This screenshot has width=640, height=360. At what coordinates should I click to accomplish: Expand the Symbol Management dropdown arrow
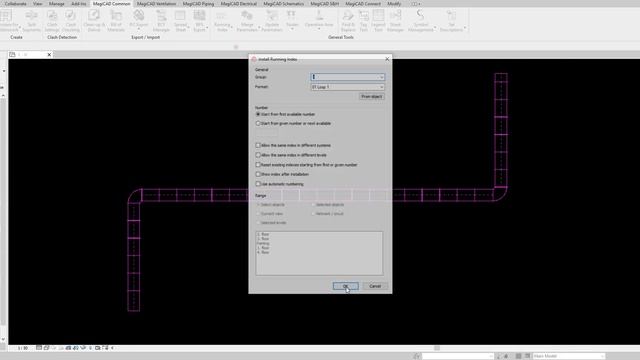(x=435, y=28)
